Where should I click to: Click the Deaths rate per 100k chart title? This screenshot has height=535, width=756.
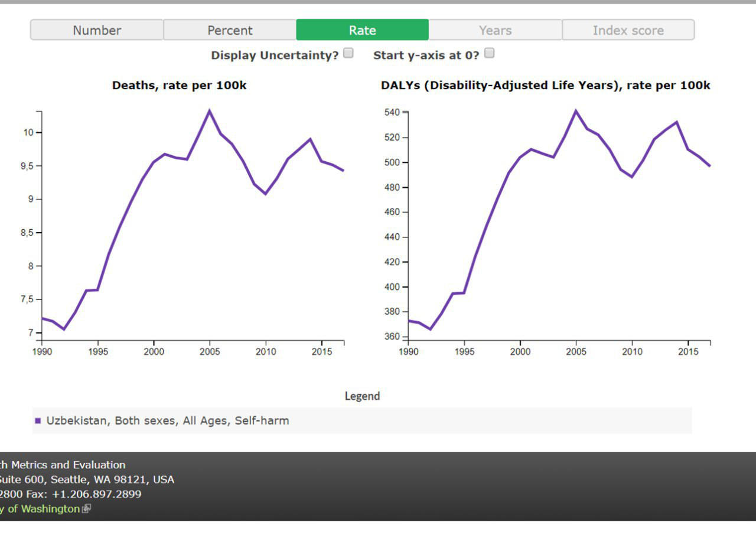pyautogui.click(x=179, y=86)
